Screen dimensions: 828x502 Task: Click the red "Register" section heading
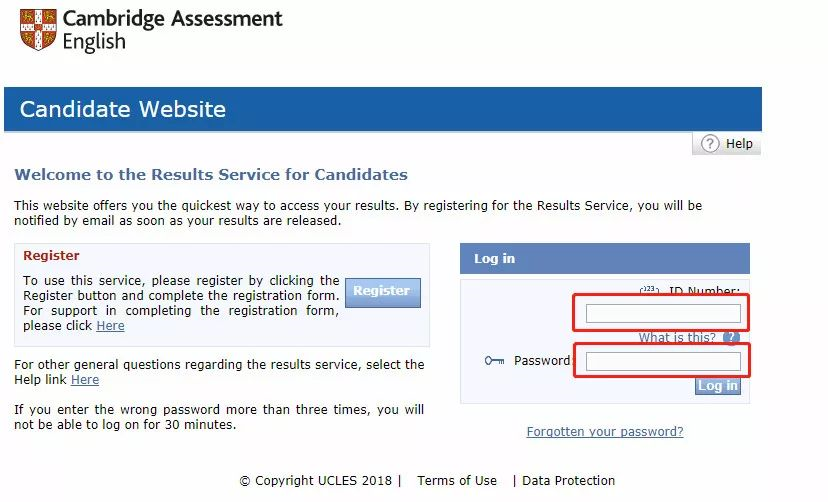51,256
